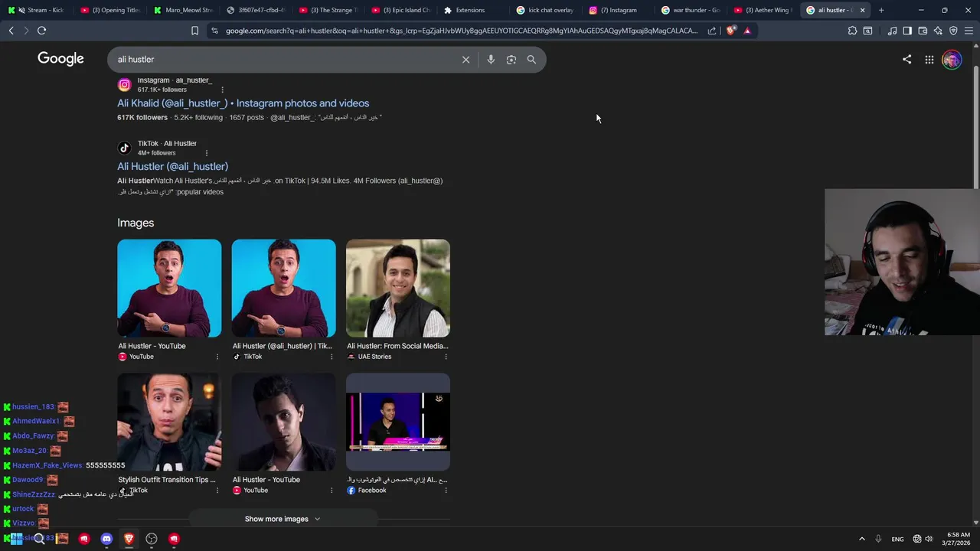The image size is (980, 551).
Task: Clear the search box with the X
Action: (x=465, y=60)
